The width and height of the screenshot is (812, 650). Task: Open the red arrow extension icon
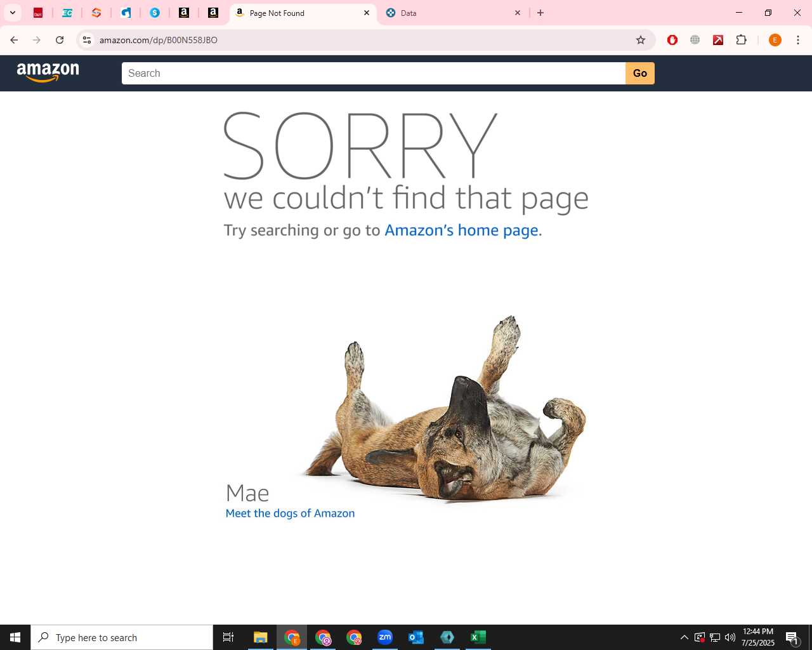click(x=718, y=40)
